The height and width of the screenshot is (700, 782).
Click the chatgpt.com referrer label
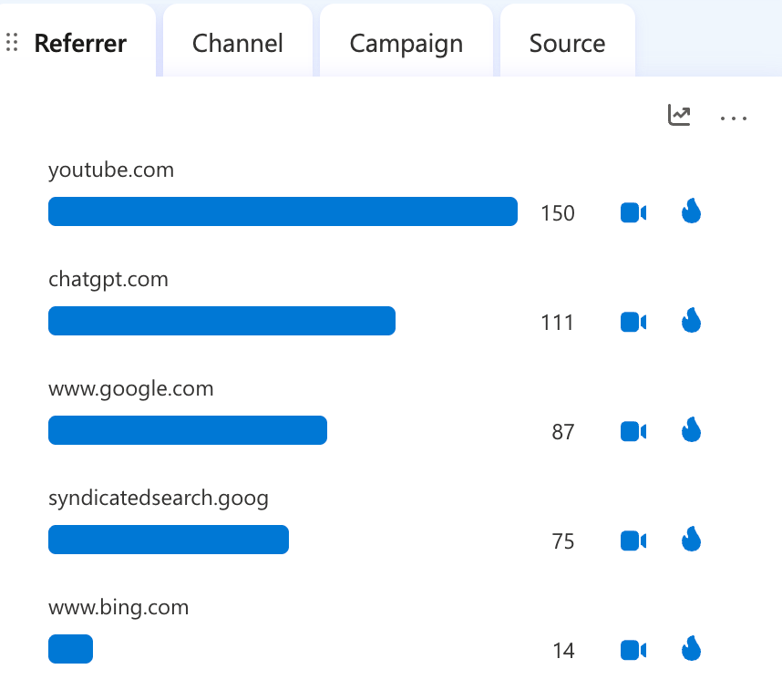pyautogui.click(x=108, y=280)
